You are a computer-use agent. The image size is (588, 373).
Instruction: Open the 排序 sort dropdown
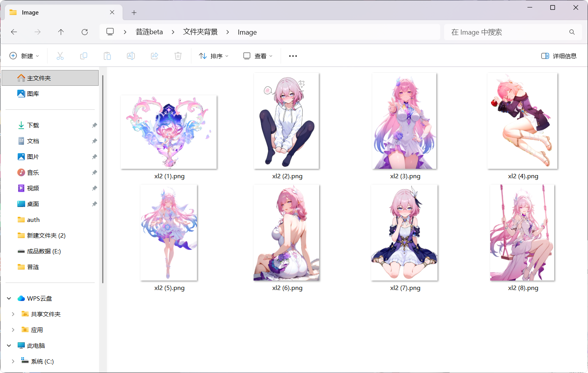(214, 56)
